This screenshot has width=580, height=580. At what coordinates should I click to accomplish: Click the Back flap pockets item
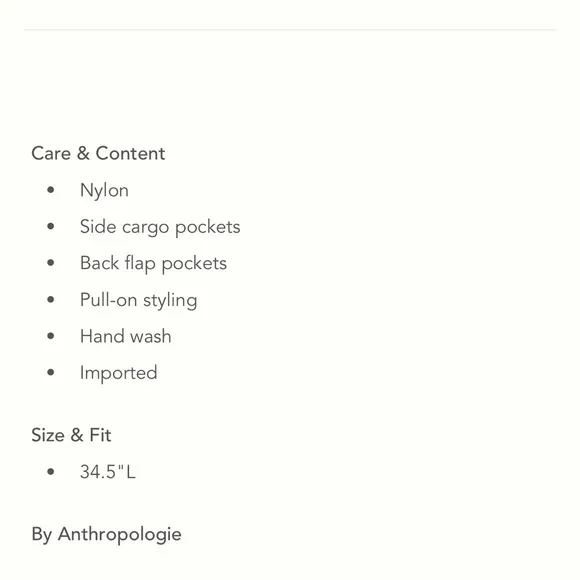click(154, 263)
